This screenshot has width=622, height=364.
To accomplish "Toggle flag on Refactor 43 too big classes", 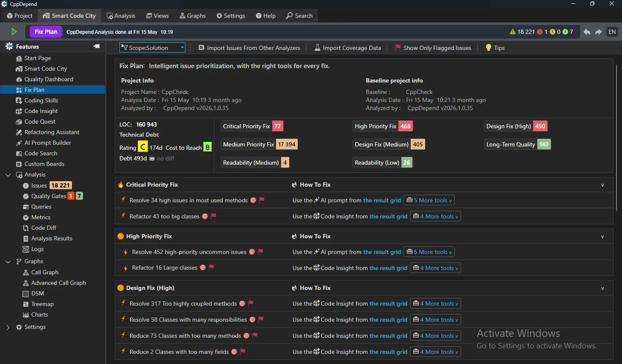I will coord(213,216).
